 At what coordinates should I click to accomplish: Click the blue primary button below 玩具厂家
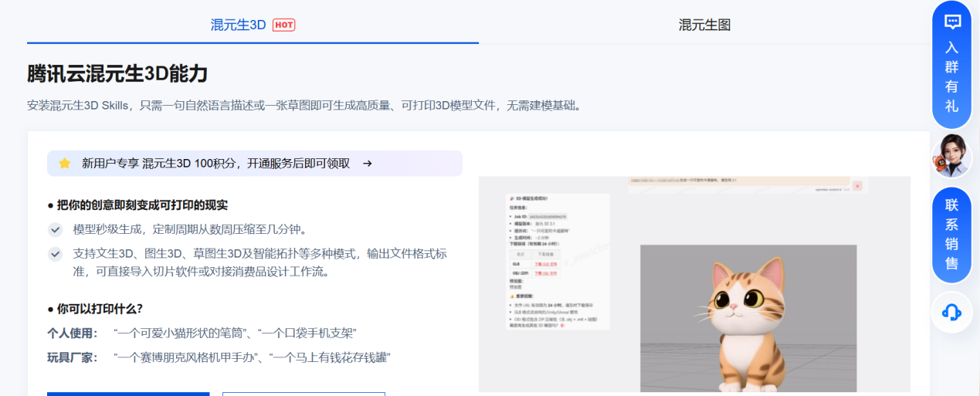coord(128,394)
